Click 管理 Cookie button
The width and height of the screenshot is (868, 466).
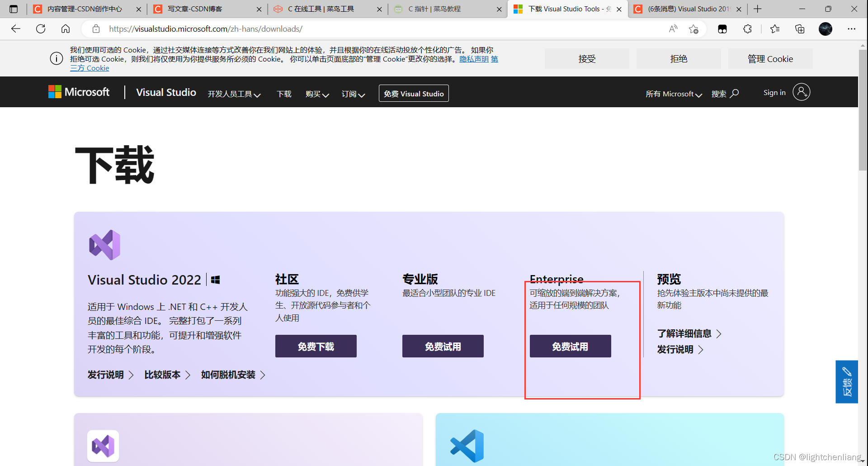click(x=770, y=59)
